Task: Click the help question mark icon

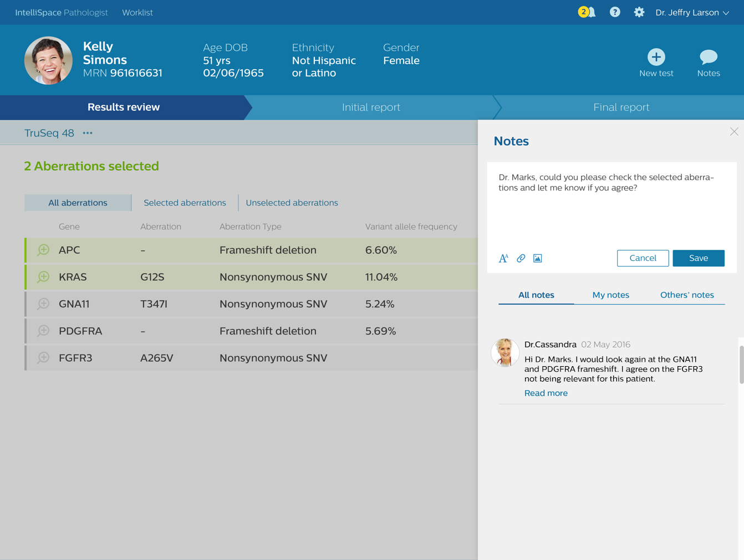Action: click(615, 12)
